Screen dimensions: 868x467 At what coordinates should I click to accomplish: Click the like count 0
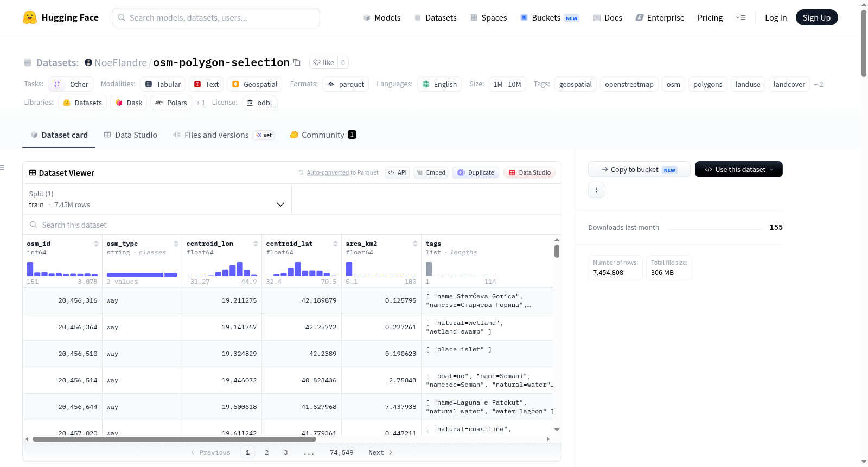(x=343, y=62)
